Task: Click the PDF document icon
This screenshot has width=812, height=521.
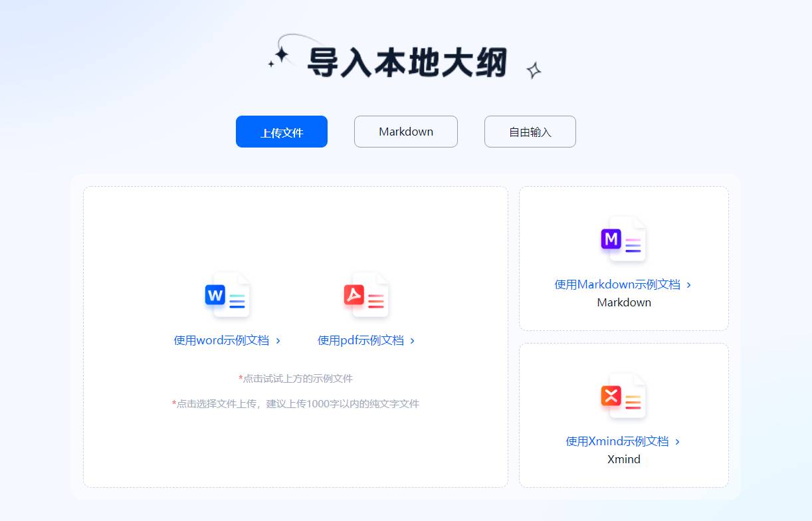Action: coord(366,295)
